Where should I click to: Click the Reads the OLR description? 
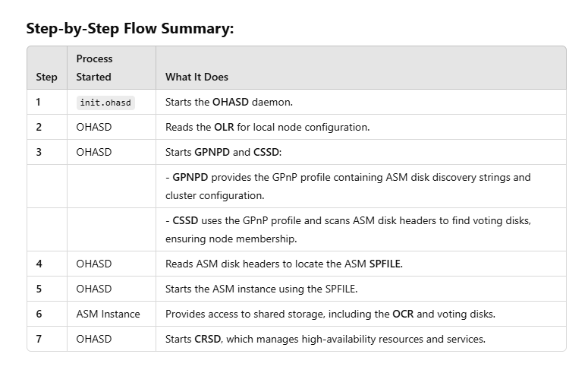(x=267, y=128)
